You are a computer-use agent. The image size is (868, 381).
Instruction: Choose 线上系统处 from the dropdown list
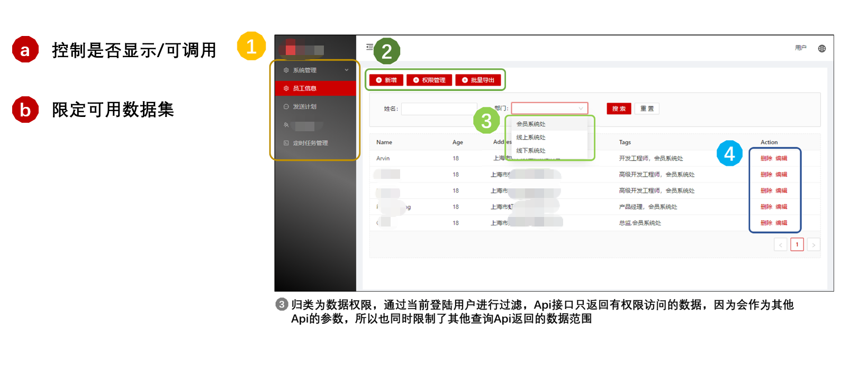549,137
